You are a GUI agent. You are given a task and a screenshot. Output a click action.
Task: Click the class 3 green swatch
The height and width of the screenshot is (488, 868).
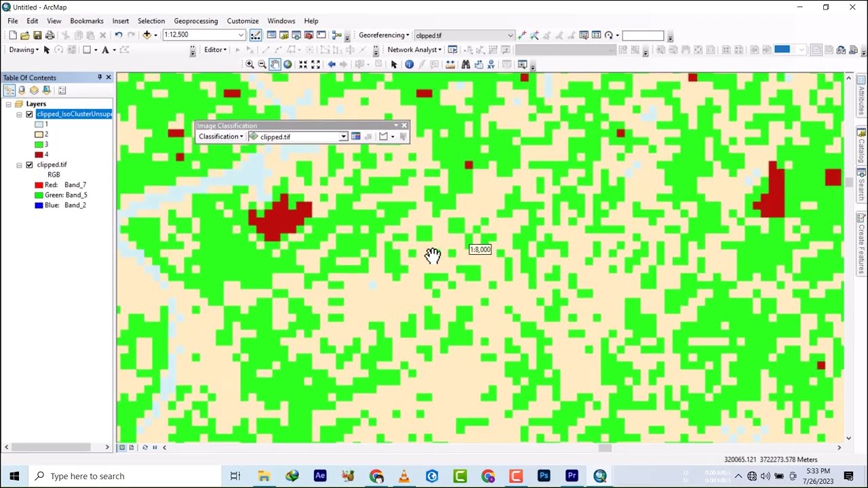pos(39,144)
